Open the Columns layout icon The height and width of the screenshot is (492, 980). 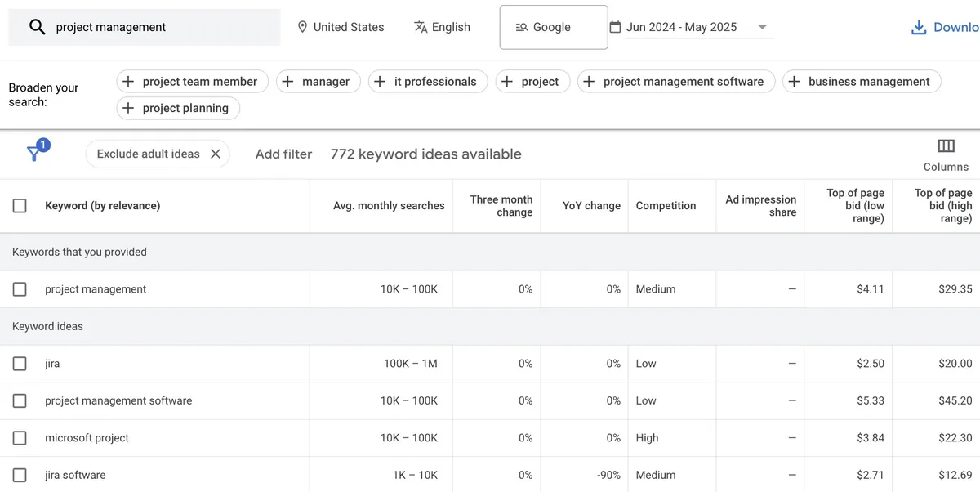tap(946, 146)
